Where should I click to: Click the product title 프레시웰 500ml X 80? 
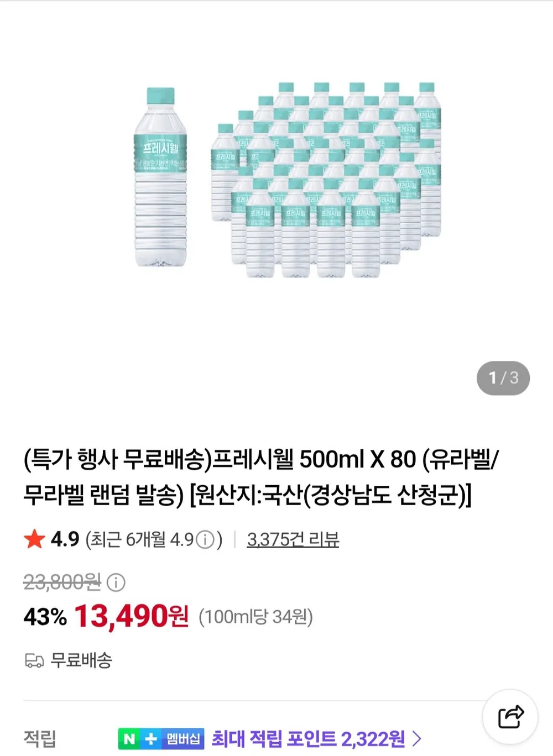261,477
